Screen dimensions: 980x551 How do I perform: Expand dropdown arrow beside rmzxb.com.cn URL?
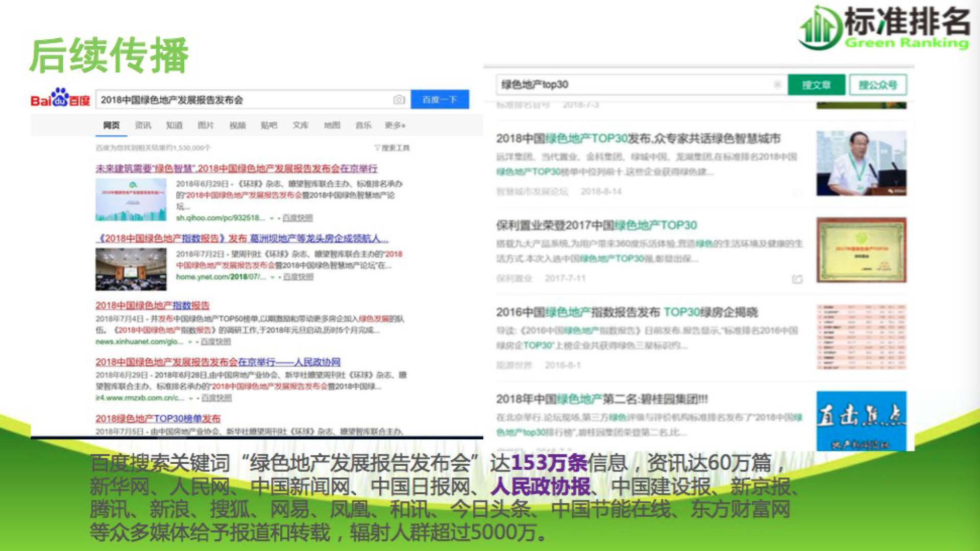(x=191, y=398)
